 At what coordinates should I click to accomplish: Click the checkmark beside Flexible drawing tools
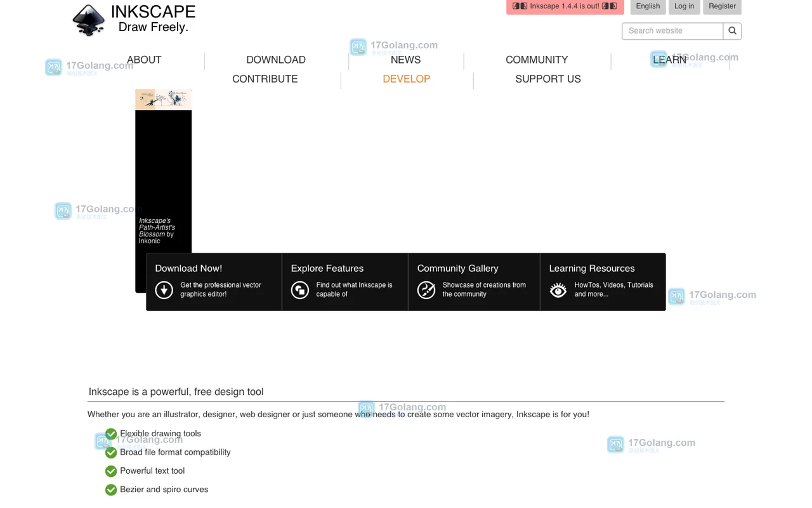(111, 434)
